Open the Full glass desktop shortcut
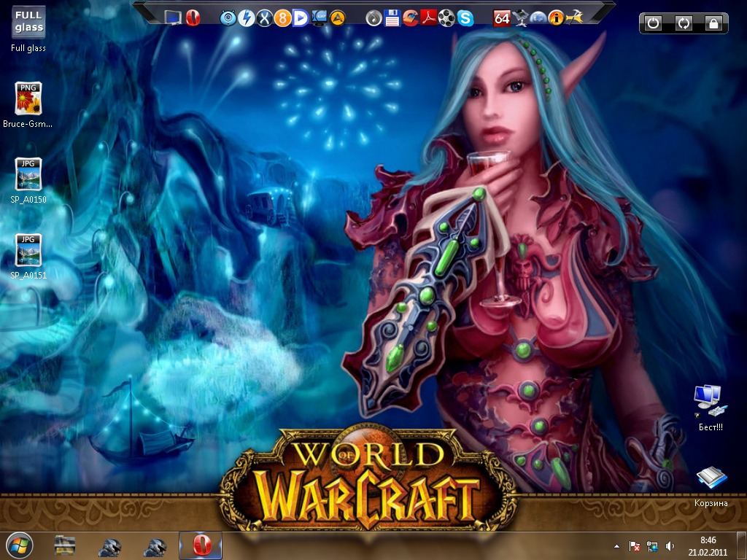This screenshot has height=560, width=747. coord(28,28)
